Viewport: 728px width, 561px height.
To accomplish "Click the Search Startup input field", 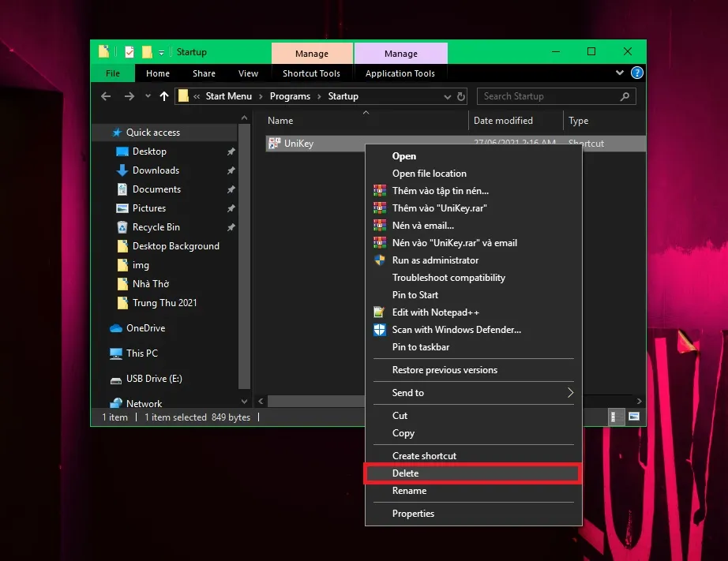I will pos(549,96).
